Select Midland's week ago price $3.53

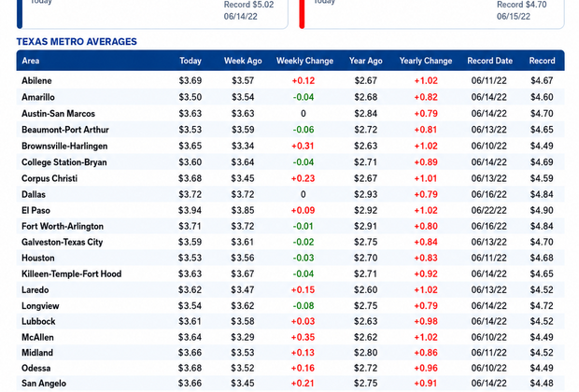pos(243,353)
